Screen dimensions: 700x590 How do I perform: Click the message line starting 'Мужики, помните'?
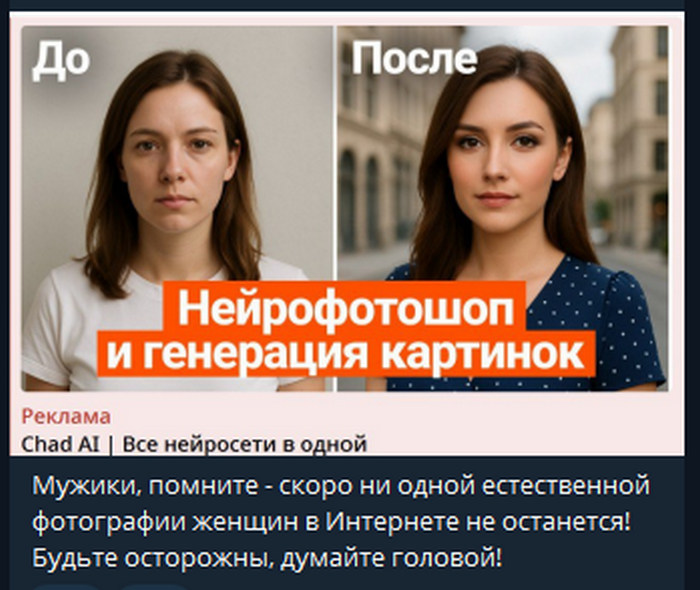pos(341,486)
